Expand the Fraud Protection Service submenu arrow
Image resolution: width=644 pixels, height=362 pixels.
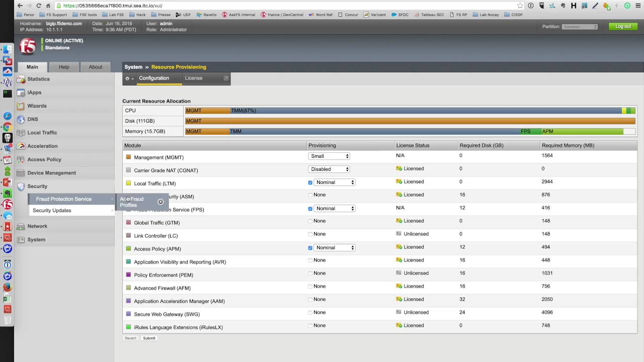coord(112,199)
